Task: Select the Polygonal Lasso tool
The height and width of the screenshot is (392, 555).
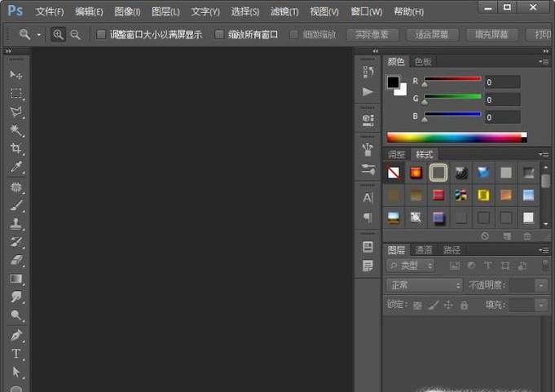Action: [16, 112]
